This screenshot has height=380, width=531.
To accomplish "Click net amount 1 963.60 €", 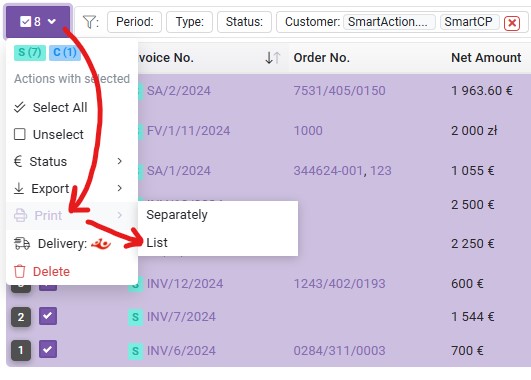I will pyautogui.click(x=482, y=91).
